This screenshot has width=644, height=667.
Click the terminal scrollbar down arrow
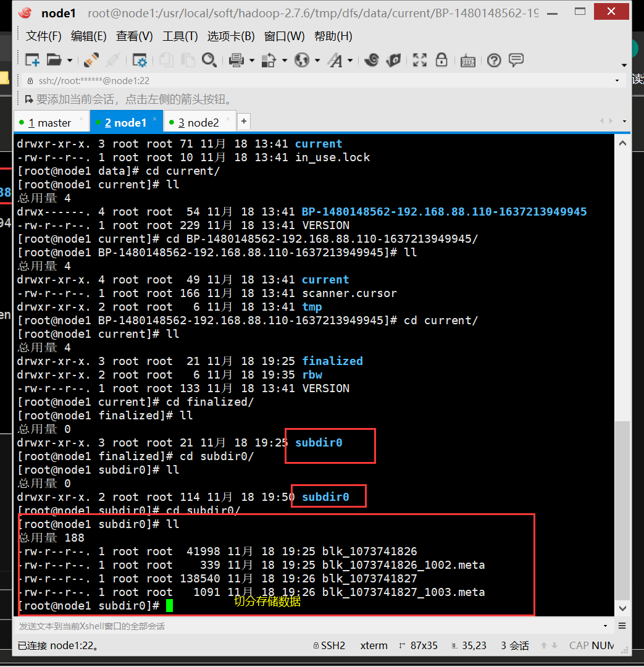click(623, 608)
